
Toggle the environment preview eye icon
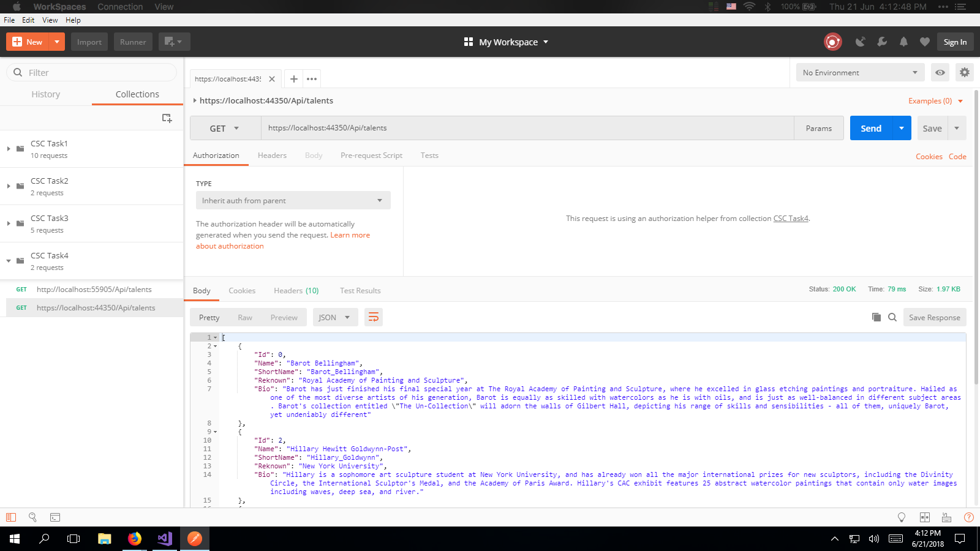pos(940,72)
